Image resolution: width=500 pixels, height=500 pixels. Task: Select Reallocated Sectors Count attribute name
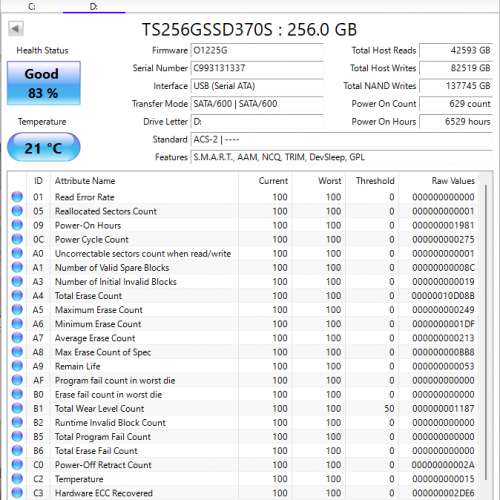click(106, 211)
